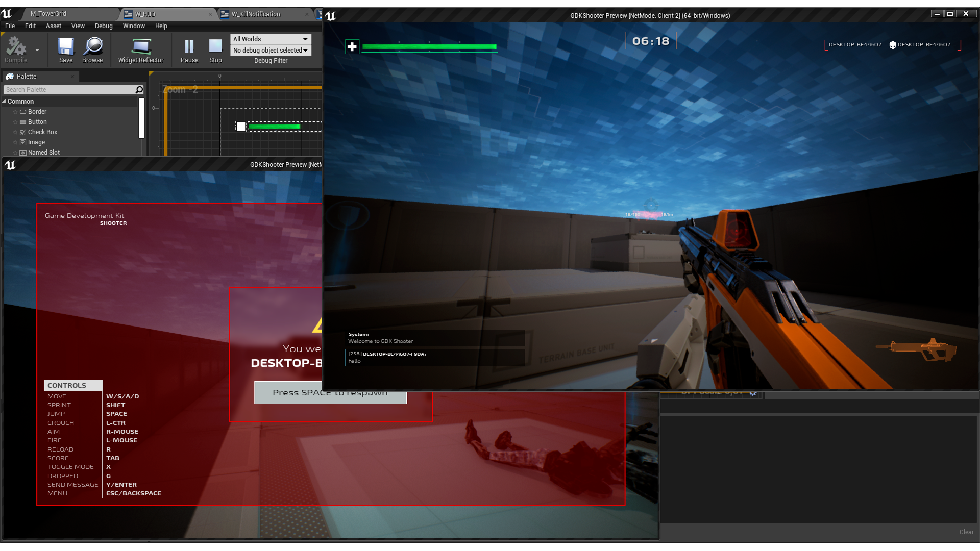Screen dimensions: 980x551
Task: Click the magnifier icon in the Palette search
Action: click(x=138, y=89)
